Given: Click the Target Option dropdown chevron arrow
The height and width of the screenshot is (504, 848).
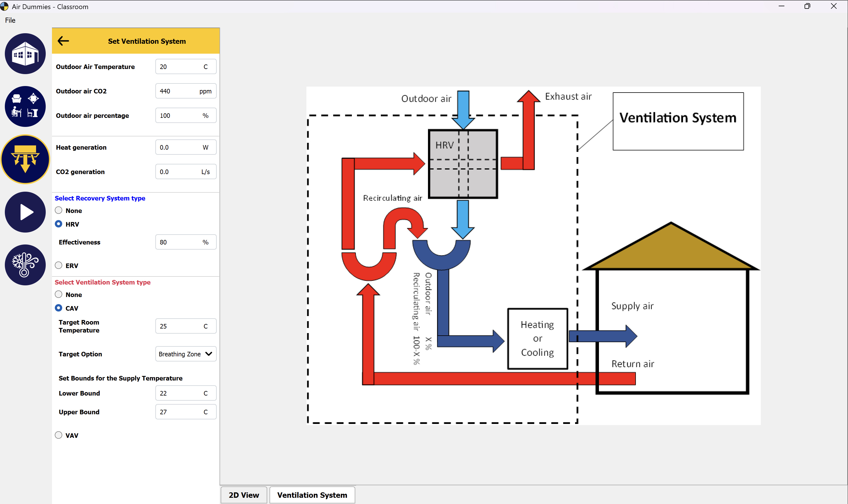Looking at the screenshot, I should (209, 354).
